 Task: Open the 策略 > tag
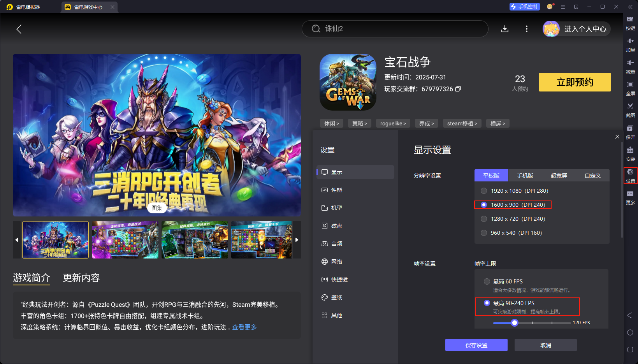tap(360, 123)
